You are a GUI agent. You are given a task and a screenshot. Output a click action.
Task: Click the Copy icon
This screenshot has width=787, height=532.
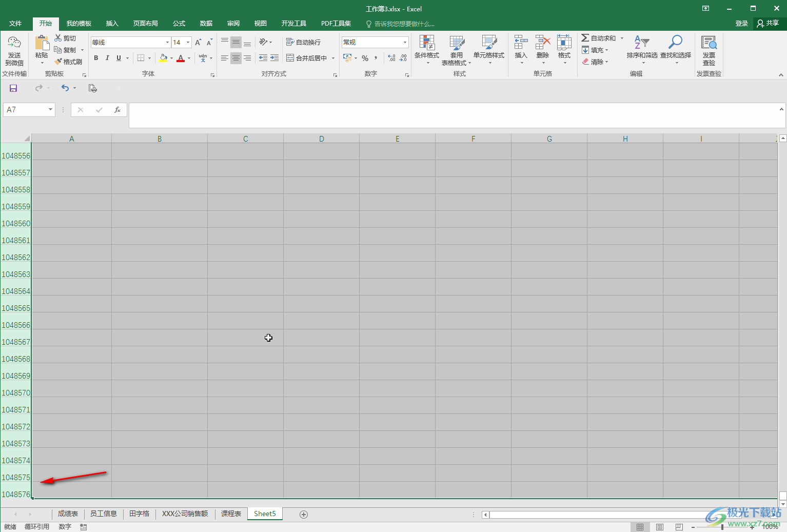tap(58, 50)
